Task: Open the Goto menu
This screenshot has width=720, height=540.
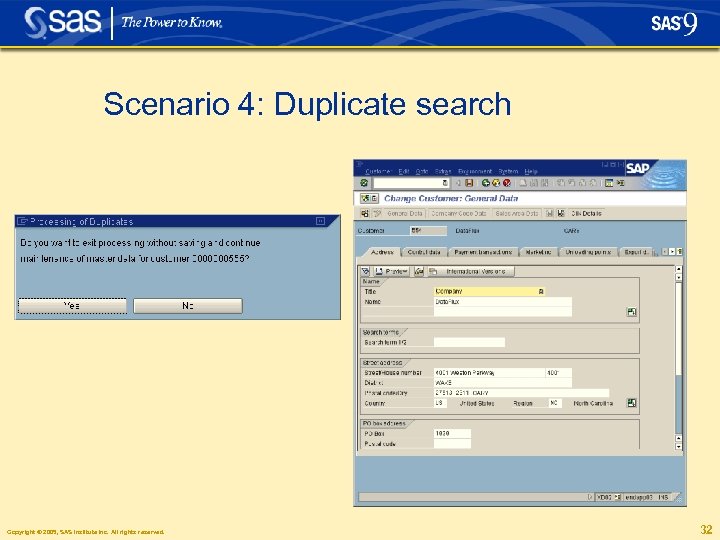Action: [x=422, y=171]
